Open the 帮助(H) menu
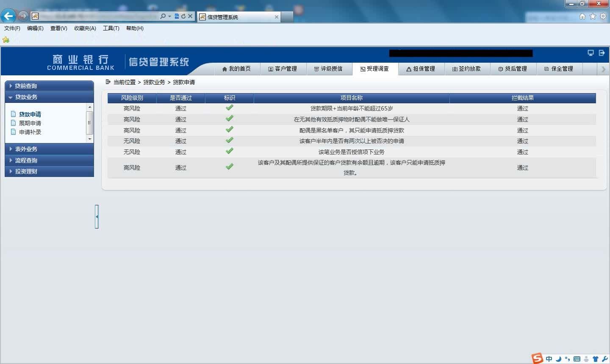The image size is (610, 364). [135, 28]
